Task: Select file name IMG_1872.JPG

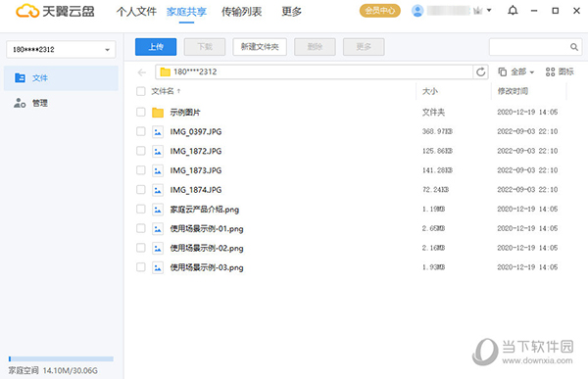Action: [196, 151]
